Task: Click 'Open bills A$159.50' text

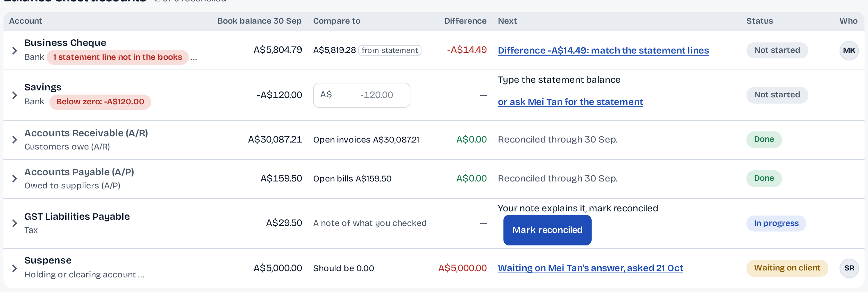Action: [x=352, y=179]
